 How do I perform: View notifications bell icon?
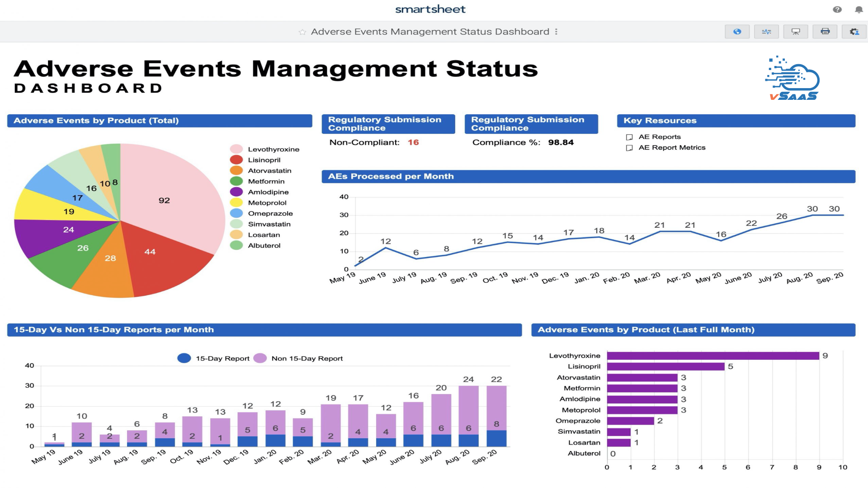pos(859,9)
